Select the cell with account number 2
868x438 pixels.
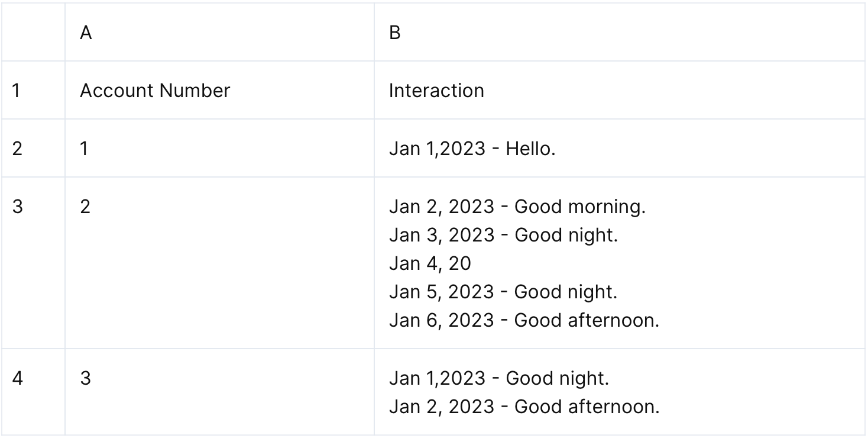tap(86, 207)
